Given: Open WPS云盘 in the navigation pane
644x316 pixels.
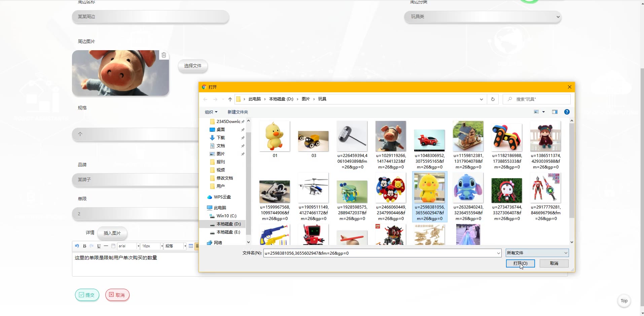Looking at the screenshot, I should [222, 197].
